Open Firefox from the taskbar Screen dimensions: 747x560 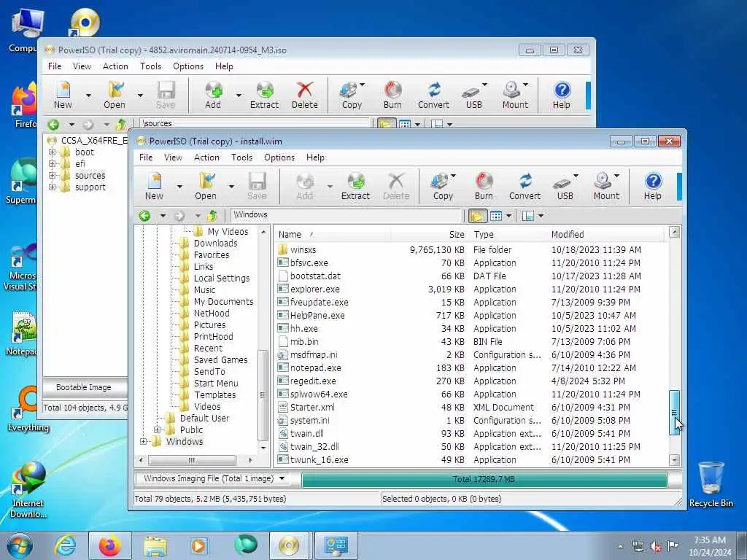click(109, 545)
